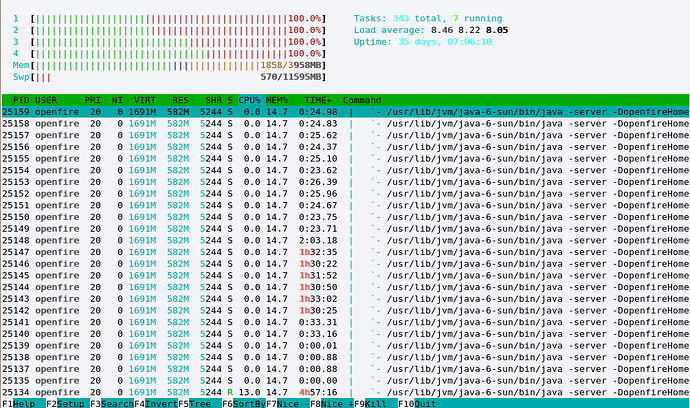Click the 1h32:35 time value
This screenshot has height=408, width=690.
(318, 252)
